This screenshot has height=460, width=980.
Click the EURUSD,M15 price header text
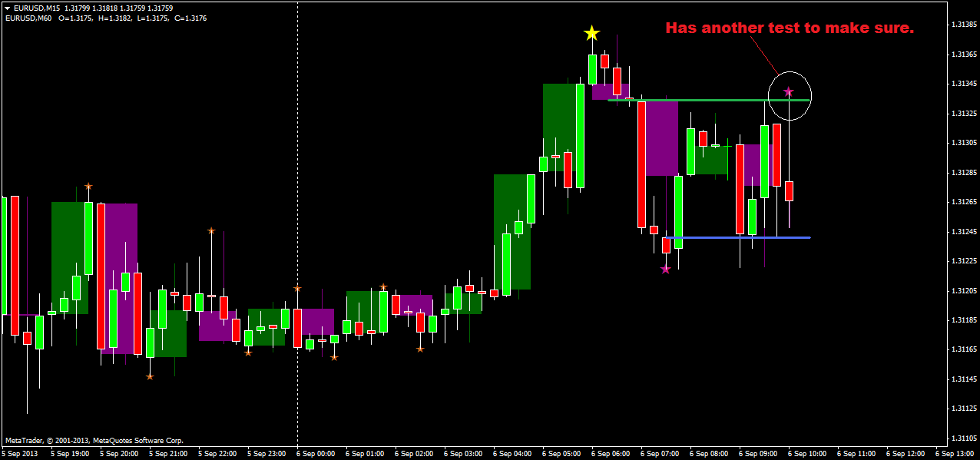[x=93, y=8]
